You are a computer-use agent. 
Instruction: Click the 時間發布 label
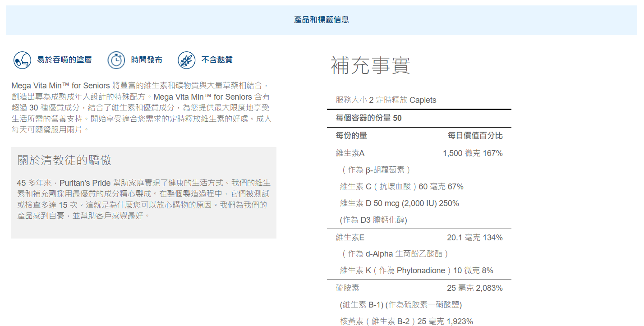pos(147,60)
